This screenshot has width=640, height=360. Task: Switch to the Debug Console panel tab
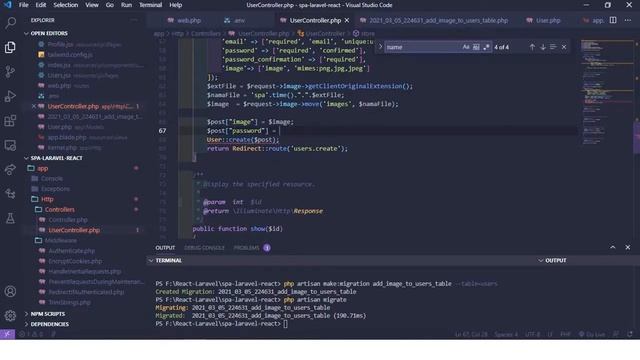click(204, 248)
